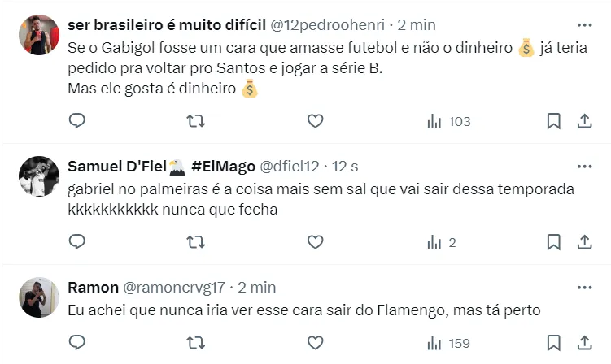Reply to Ramon's Flamengo tweet

coord(77,342)
